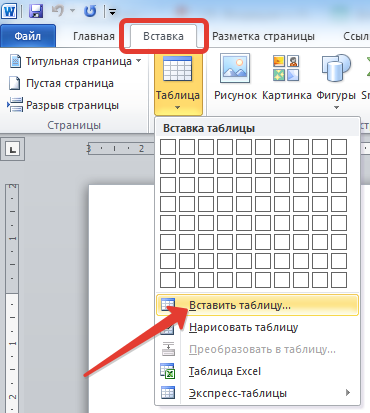Insert a Пустая страница
This screenshot has height=413, width=370.
[61, 83]
